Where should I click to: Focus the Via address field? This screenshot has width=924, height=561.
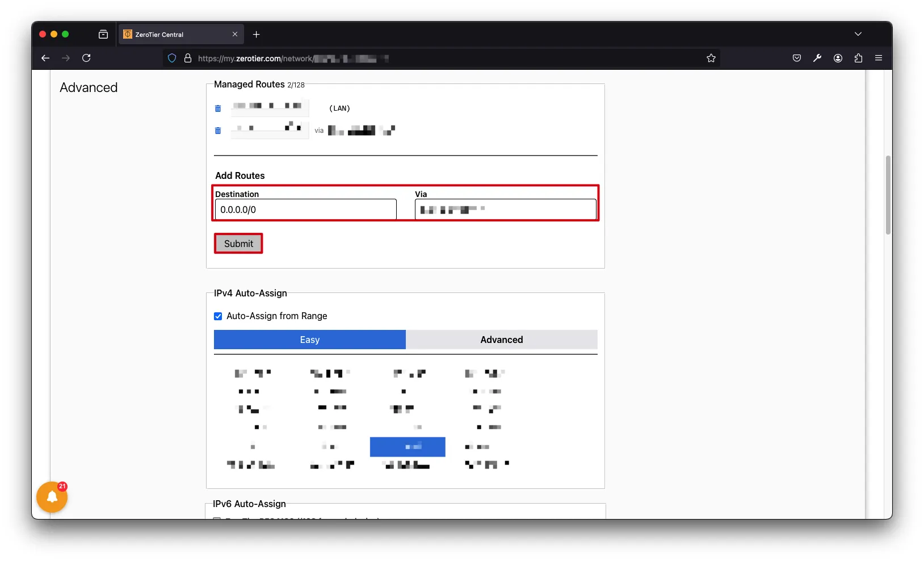pos(505,210)
